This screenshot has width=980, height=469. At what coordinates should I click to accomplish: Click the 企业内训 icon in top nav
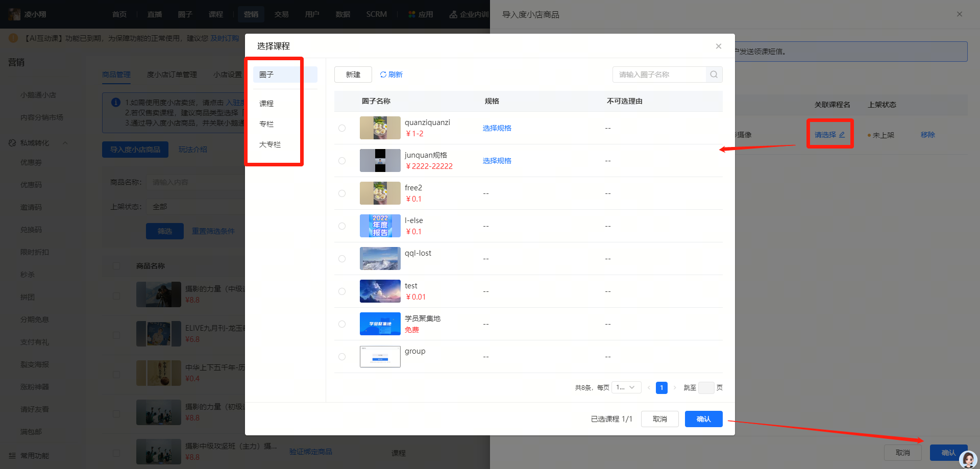coord(453,14)
